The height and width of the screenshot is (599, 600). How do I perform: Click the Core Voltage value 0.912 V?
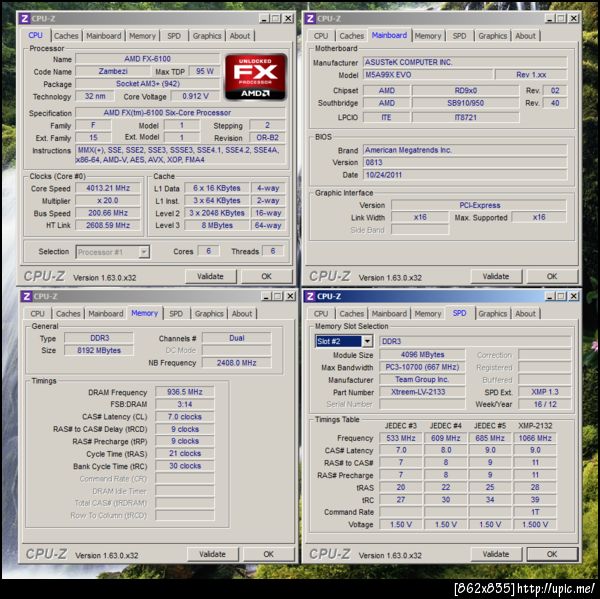[x=195, y=96]
